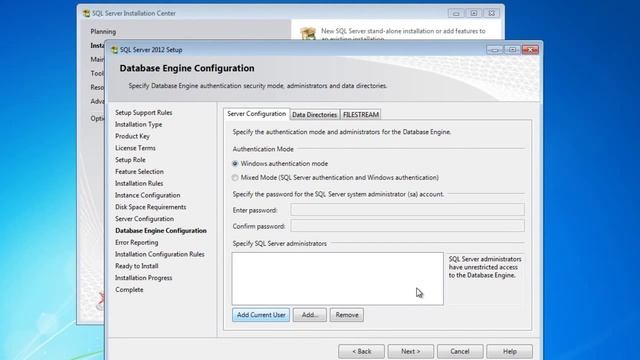The height and width of the screenshot is (360, 640).
Task: Click the Enter password field
Action: (x=407, y=210)
